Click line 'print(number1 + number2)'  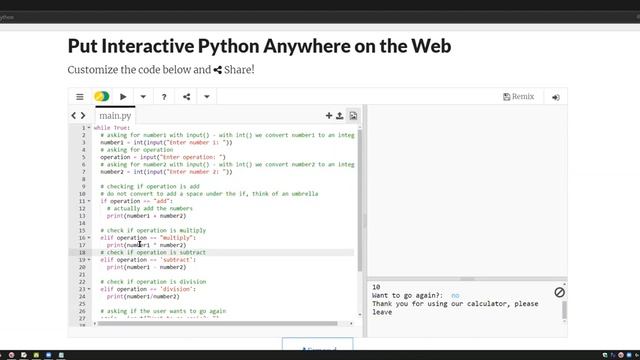coord(146,216)
